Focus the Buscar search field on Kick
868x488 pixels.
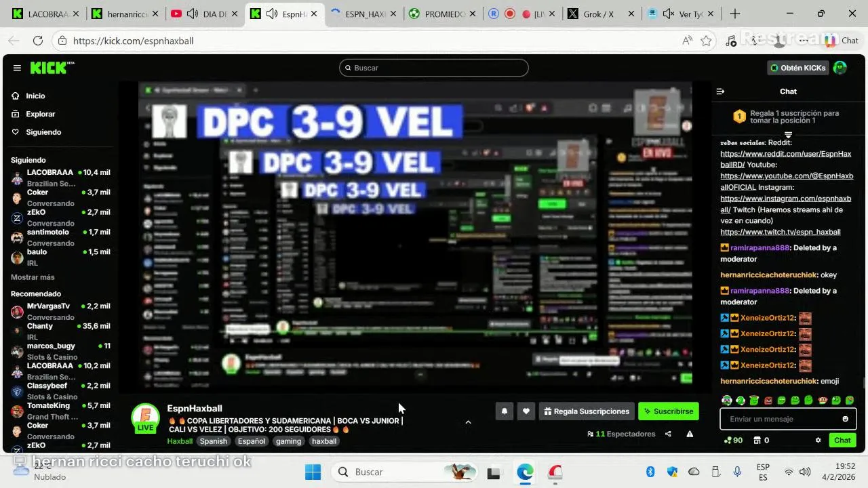tap(434, 68)
